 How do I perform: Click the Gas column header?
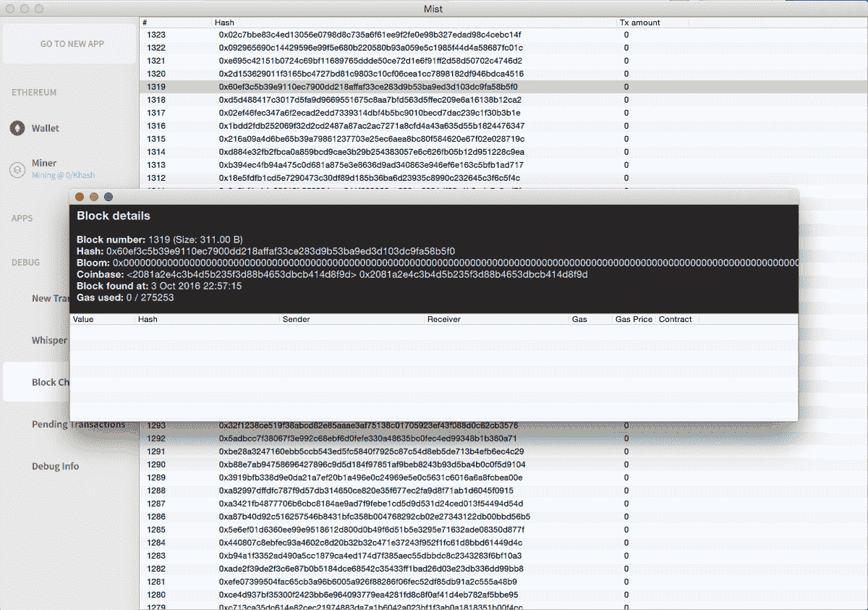pyautogui.click(x=591, y=319)
